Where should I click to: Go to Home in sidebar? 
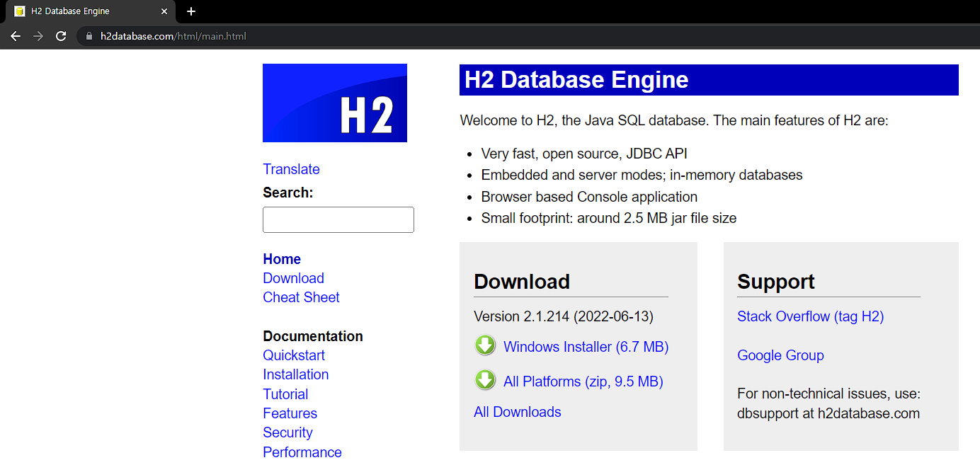[282, 259]
